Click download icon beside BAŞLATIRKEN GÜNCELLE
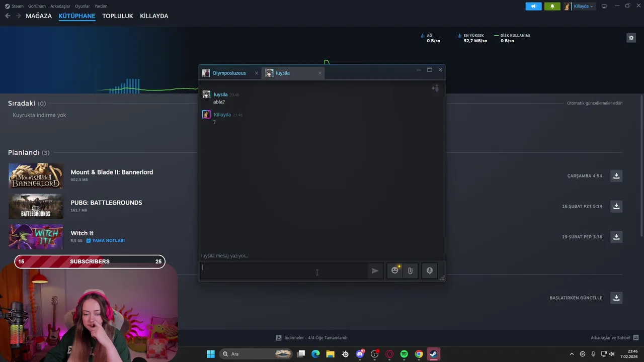This screenshot has height=362, width=644. 616,298
